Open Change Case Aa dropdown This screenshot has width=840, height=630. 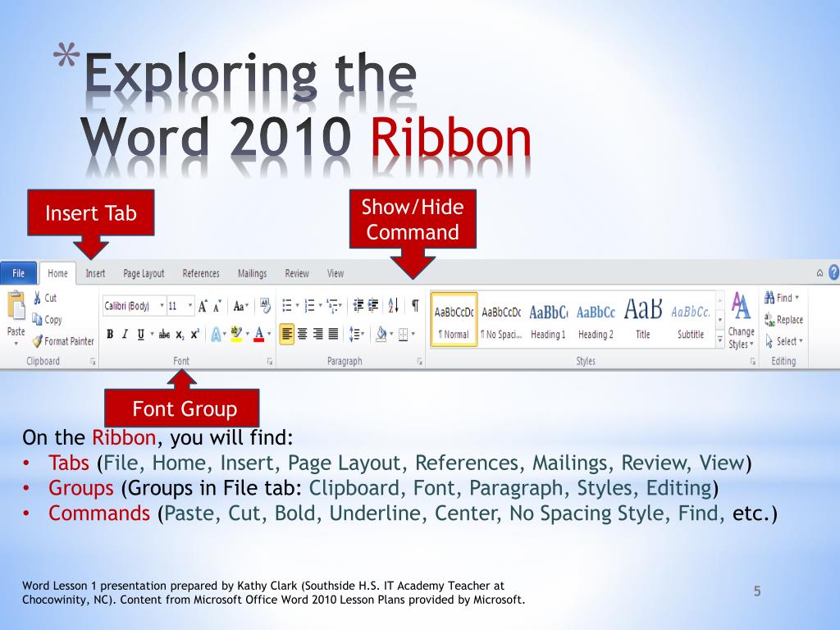(x=240, y=306)
